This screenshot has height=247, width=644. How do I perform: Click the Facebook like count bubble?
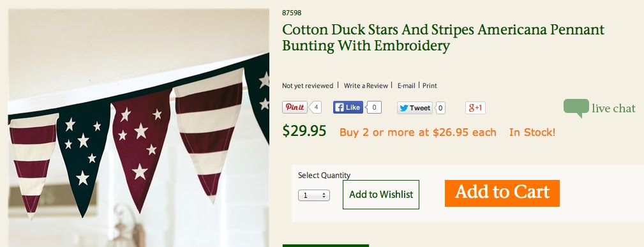(x=374, y=108)
